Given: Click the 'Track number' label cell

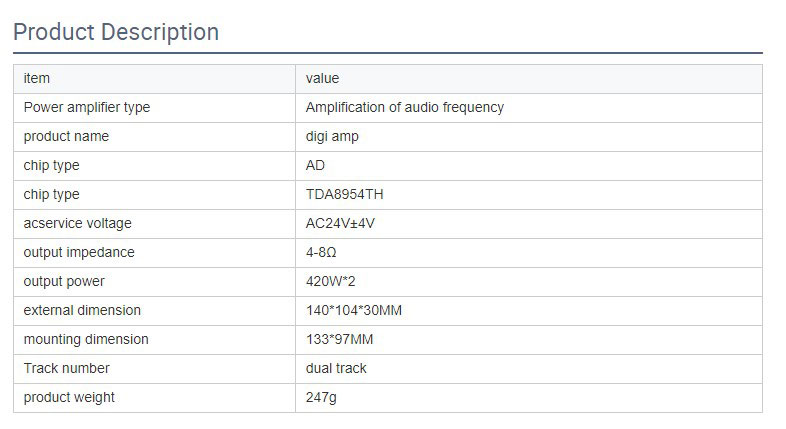Looking at the screenshot, I should click(66, 368).
